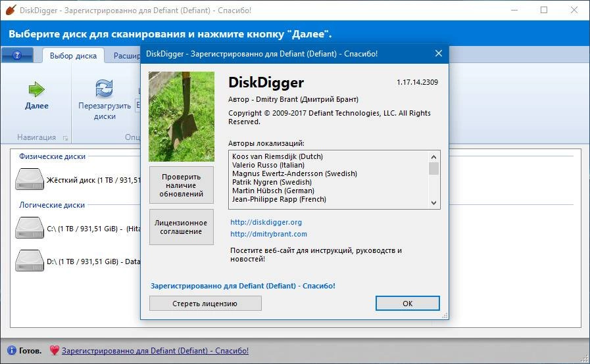This screenshot has height=364, width=590.
Task: Select the D:\ Data drive icon
Action: (30, 261)
